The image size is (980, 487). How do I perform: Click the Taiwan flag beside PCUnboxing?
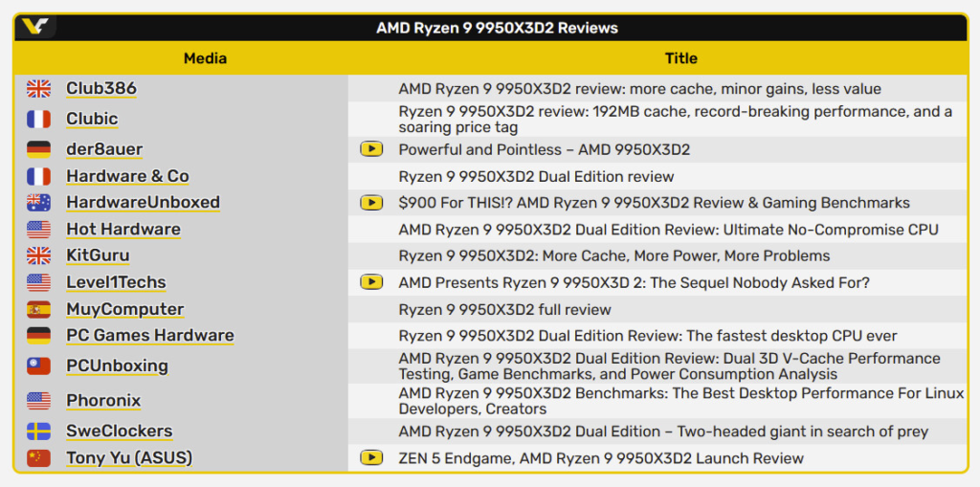click(x=38, y=366)
